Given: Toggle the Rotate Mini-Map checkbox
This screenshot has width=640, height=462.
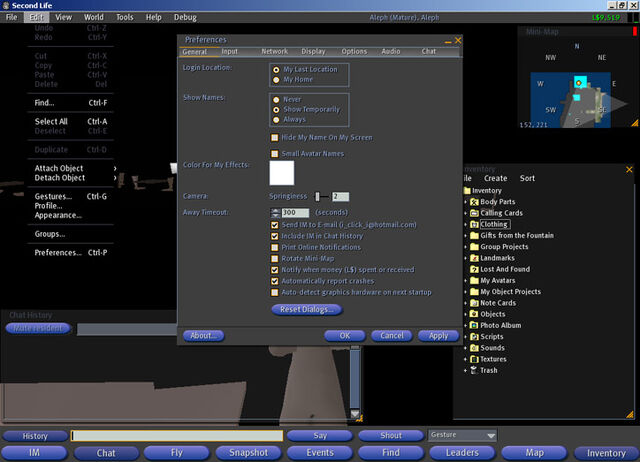Looking at the screenshot, I should (275, 258).
